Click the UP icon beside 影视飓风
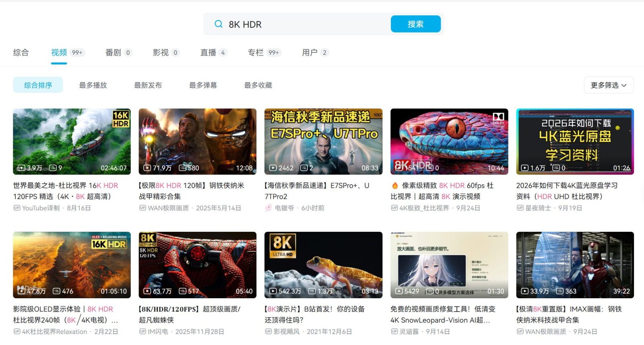 click(268, 331)
